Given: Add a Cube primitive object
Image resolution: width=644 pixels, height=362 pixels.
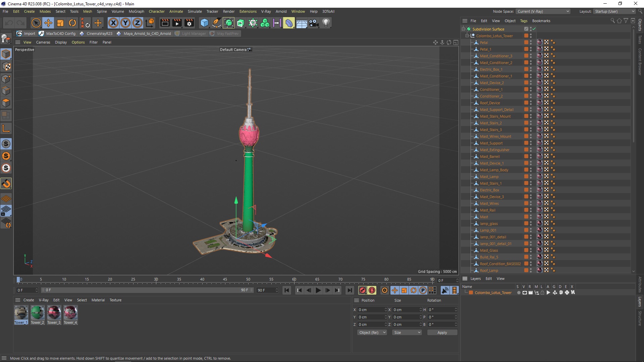Looking at the screenshot, I should point(204,23).
